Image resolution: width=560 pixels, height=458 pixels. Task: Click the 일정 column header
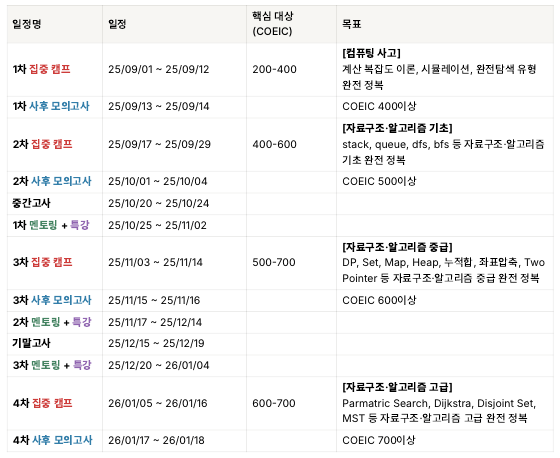coord(117,24)
